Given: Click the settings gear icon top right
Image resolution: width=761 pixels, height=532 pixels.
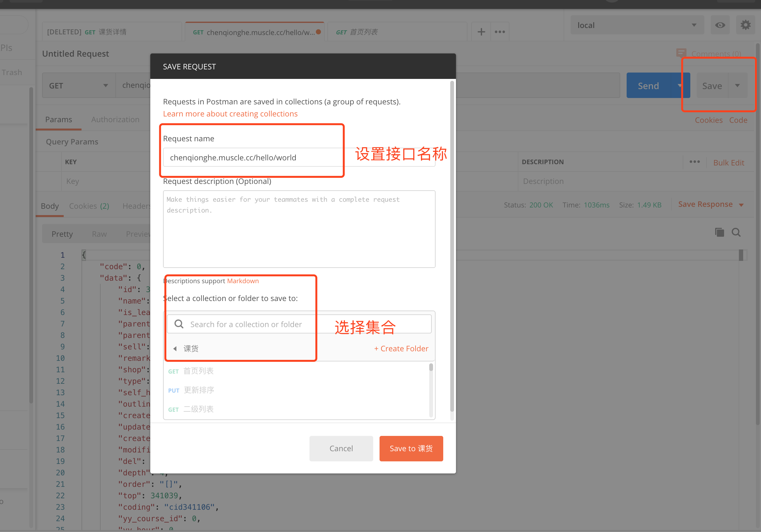Looking at the screenshot, I should click(746, 25).
